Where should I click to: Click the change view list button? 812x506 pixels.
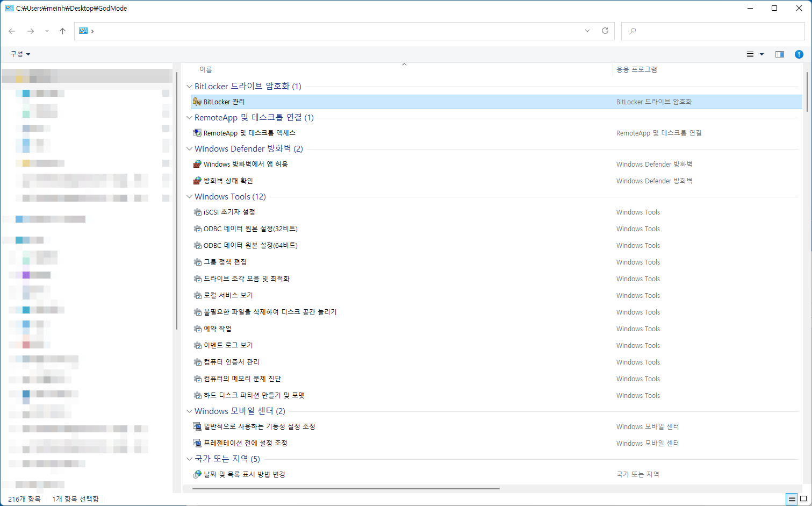tap(750, 54)
